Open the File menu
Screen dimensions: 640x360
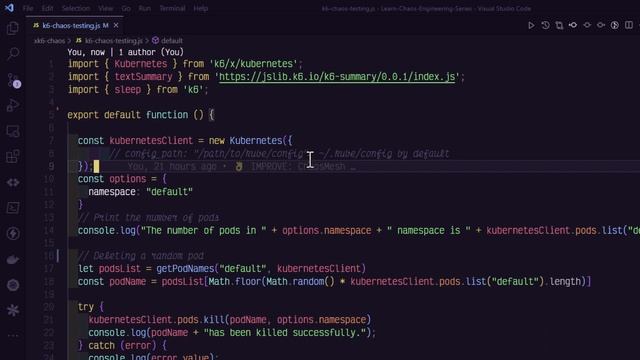(28, 8)
